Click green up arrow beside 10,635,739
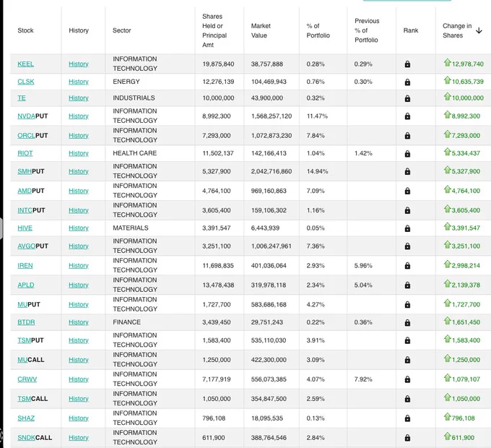Viewport: 491px width, 448px height. tap(447, 80)
